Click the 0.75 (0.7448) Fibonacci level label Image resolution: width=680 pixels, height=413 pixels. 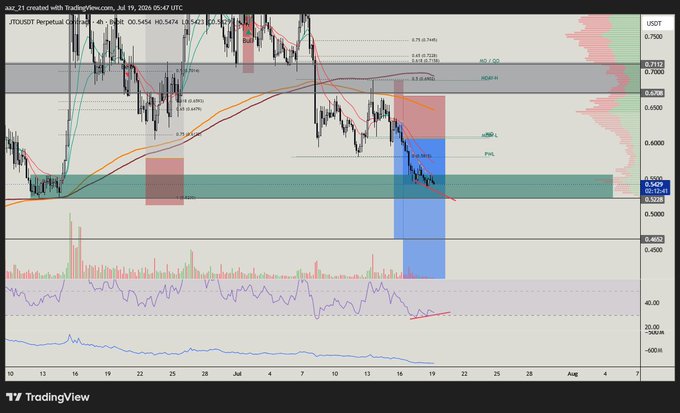pos(424,40)
